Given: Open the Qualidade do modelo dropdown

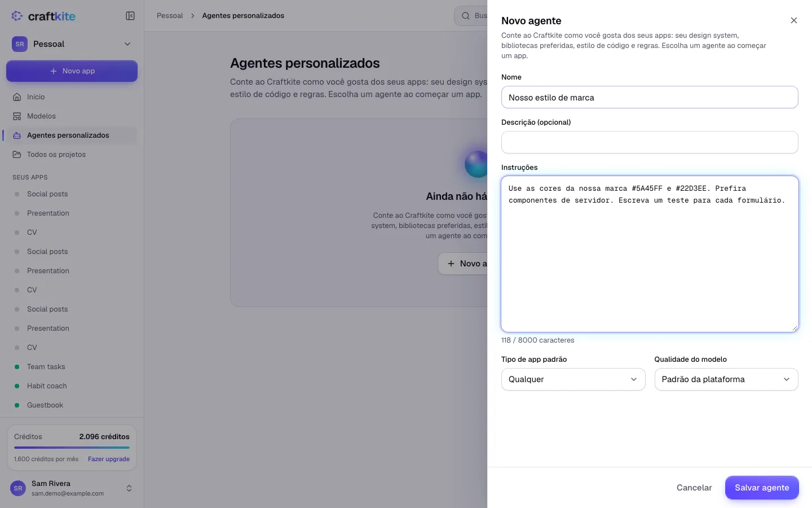Looking at the screenshot, I should 726,379.
